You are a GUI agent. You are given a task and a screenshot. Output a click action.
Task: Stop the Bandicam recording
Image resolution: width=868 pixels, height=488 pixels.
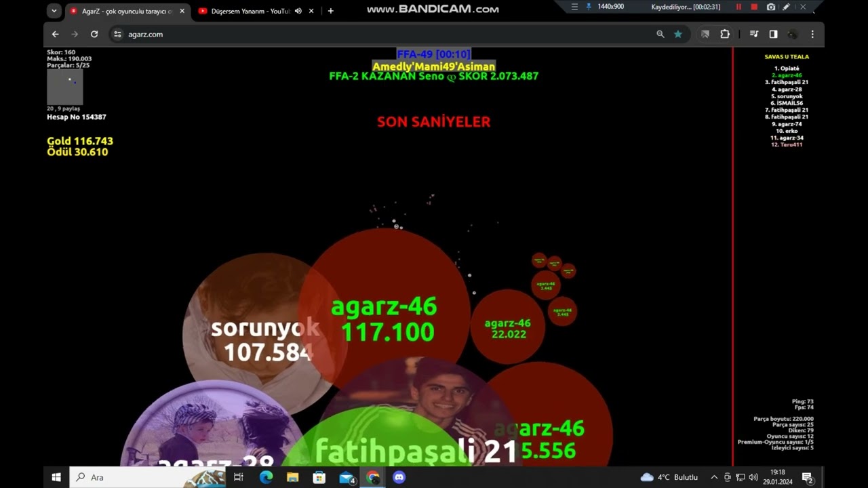tap(754, 7)
